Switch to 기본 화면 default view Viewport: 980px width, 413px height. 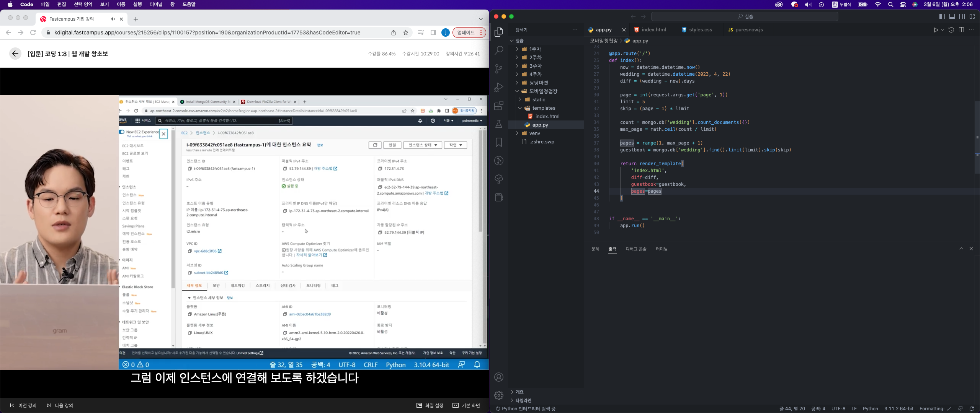point(466,405)
